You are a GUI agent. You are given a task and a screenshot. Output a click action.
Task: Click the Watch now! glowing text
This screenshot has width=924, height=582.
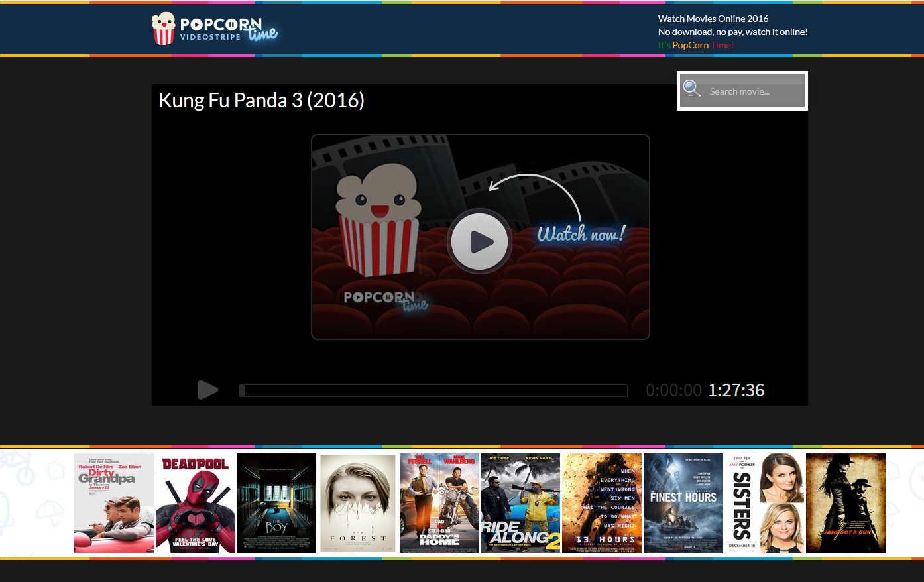581,233
